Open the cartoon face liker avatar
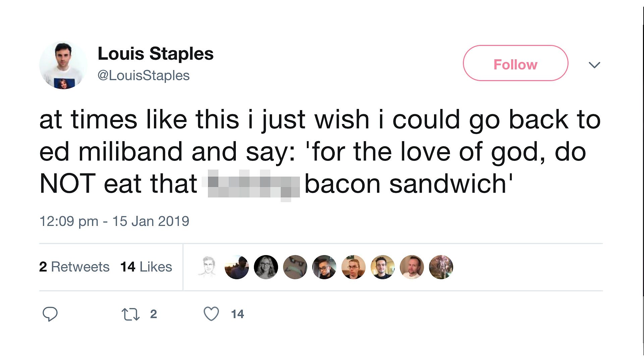 (x=295, y=267)
